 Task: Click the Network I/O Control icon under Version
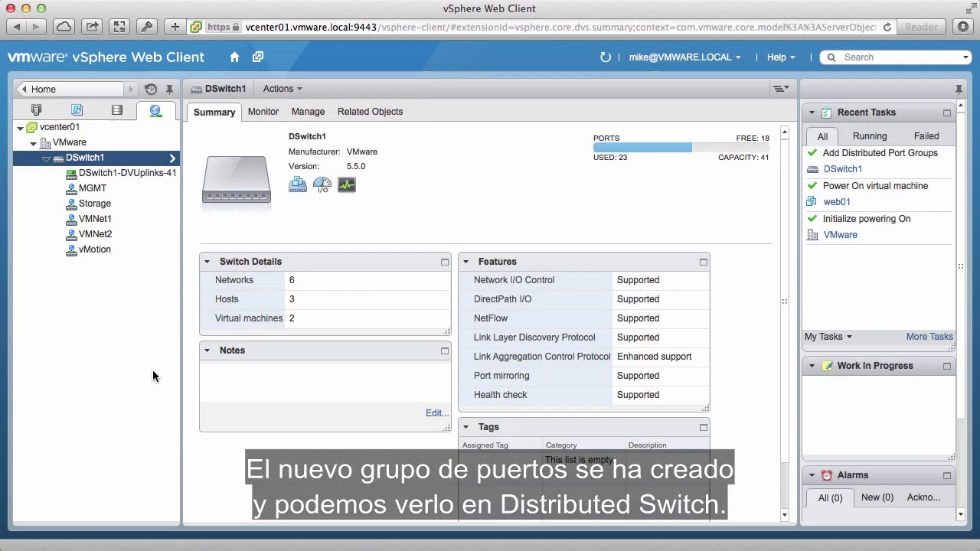coord(298,184)
